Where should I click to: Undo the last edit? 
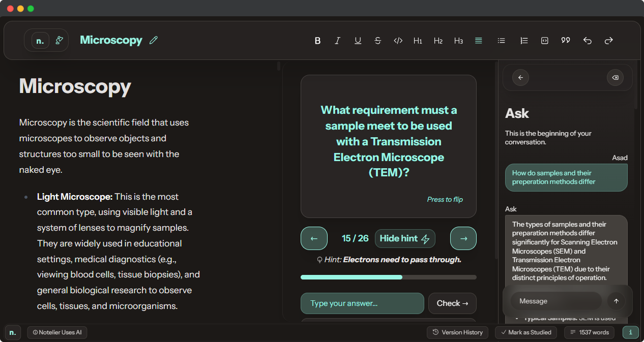(587, 41)
